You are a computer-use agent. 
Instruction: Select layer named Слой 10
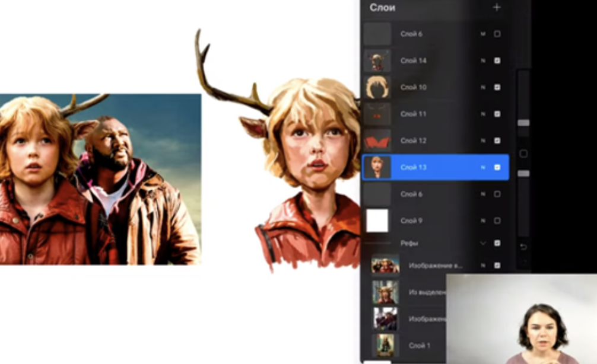(x=414, y=87)
